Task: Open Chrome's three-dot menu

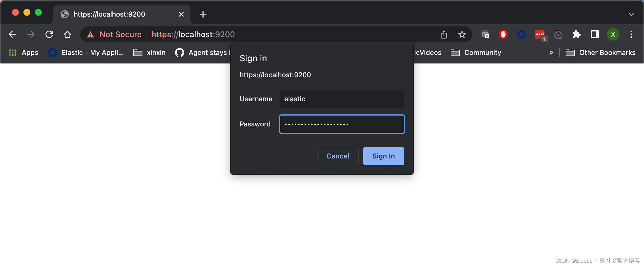Action: [631, 35]
